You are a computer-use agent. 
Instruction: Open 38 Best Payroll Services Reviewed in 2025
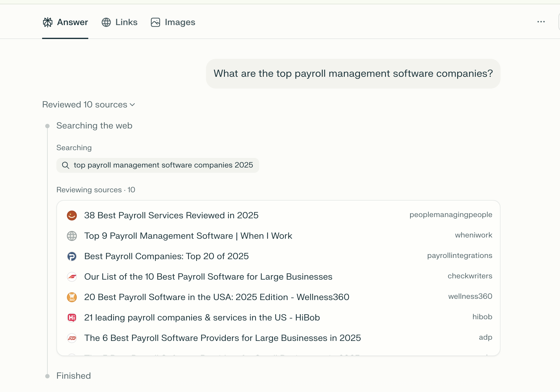171,215
